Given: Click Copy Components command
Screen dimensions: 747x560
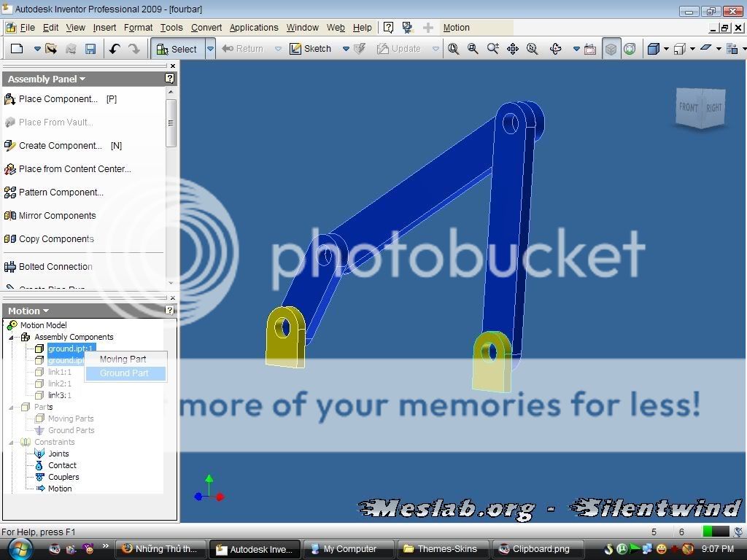Looking at the screenshot, I should pos(49,239).
